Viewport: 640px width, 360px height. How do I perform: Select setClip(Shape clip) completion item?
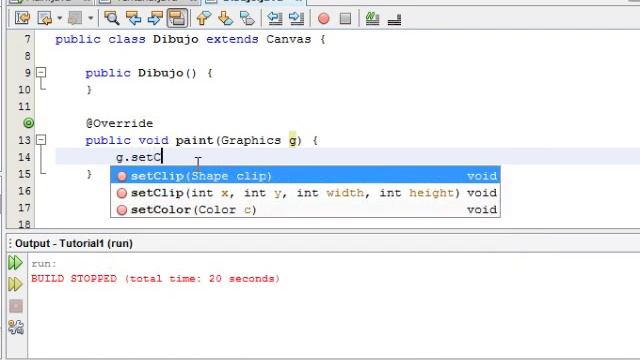(305, 176)
